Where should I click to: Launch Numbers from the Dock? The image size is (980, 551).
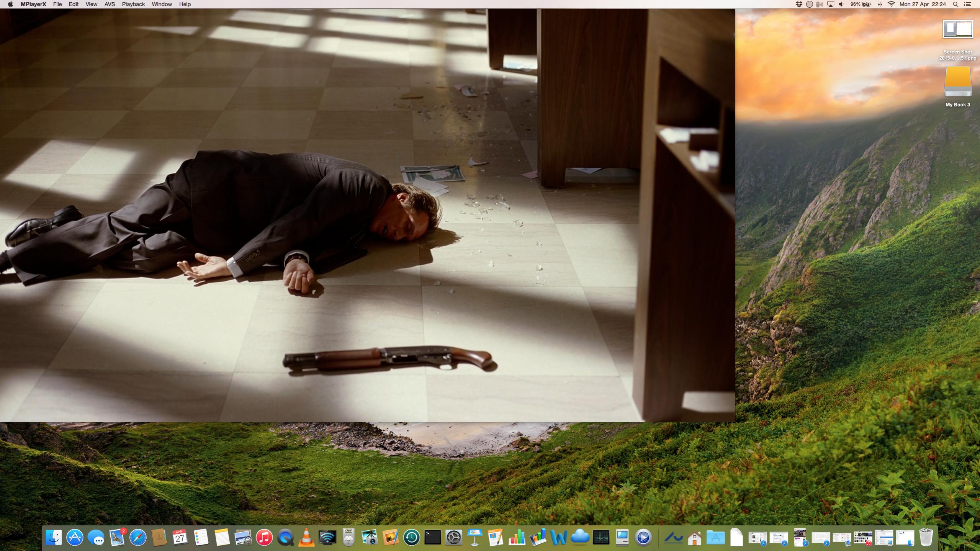(x=517, y=538)
